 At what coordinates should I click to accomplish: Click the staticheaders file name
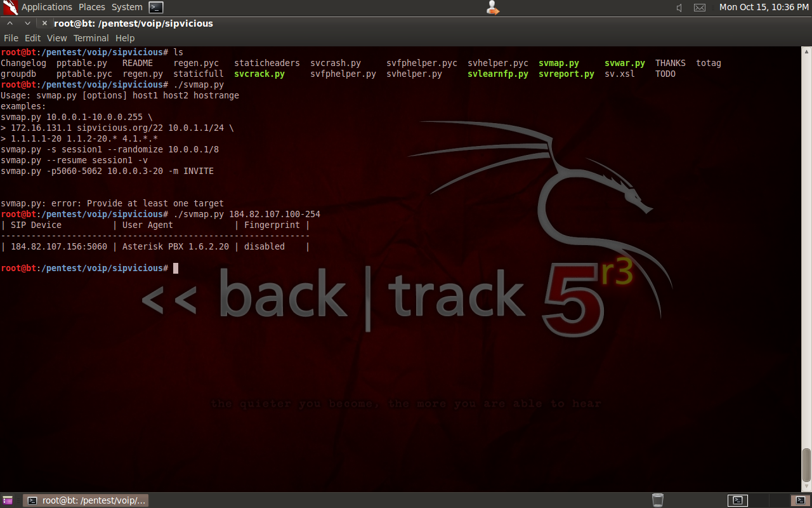tap(267, 63)
